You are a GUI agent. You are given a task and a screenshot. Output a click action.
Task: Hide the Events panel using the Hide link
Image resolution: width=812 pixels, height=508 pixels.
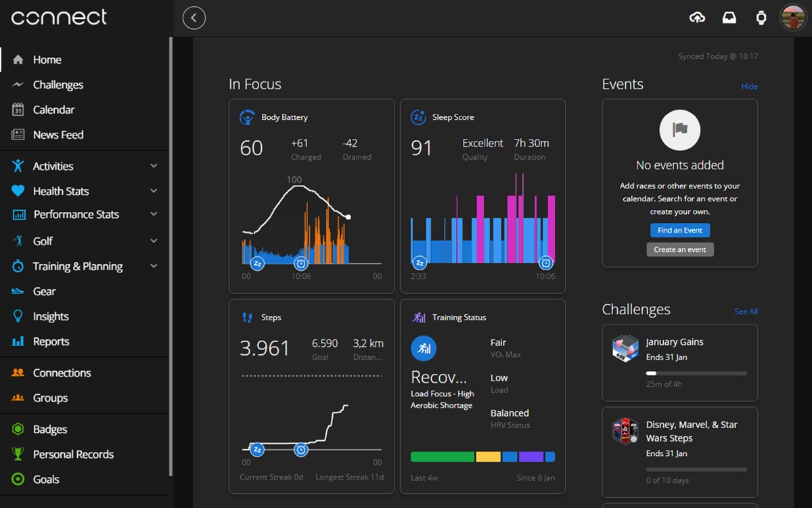click(x=749, y=87)
